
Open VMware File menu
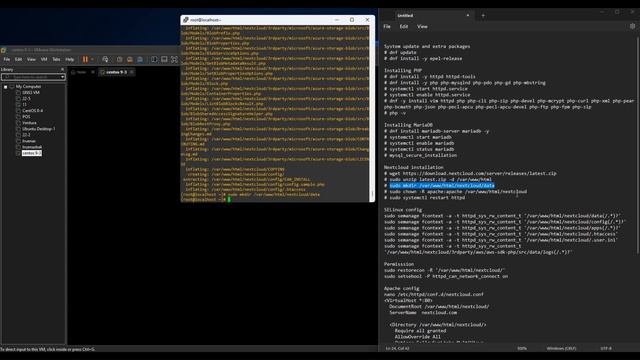(x=7, y=60)
